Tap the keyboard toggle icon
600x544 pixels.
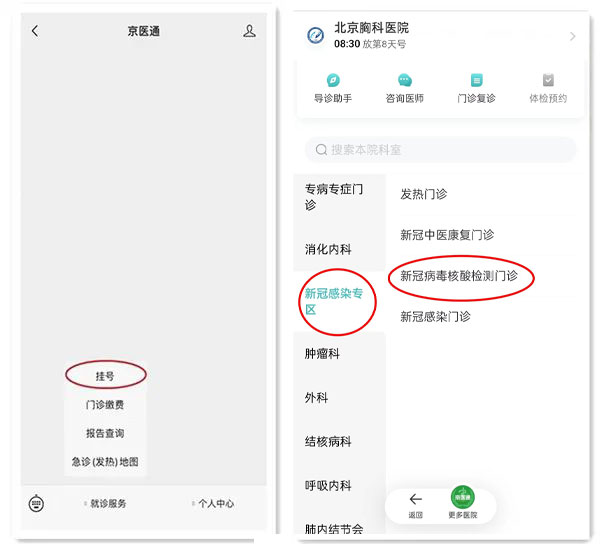tap(37, 503)
